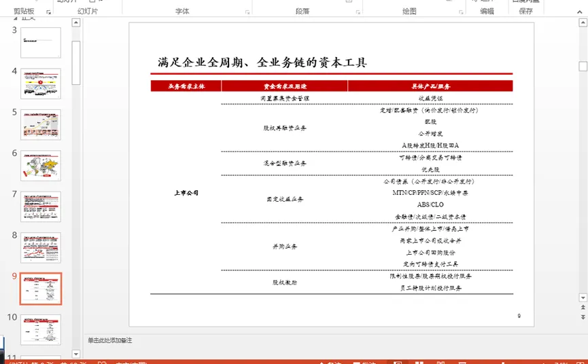Click thumbnail panel scroll-down arrow
This screenshot has height=364, width=588.
coord(75,354)
